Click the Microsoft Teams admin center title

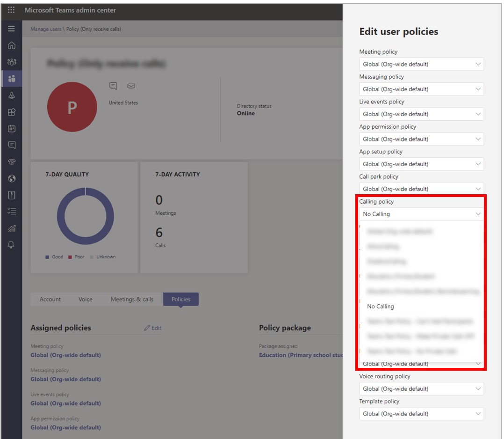tap(71, 10)
